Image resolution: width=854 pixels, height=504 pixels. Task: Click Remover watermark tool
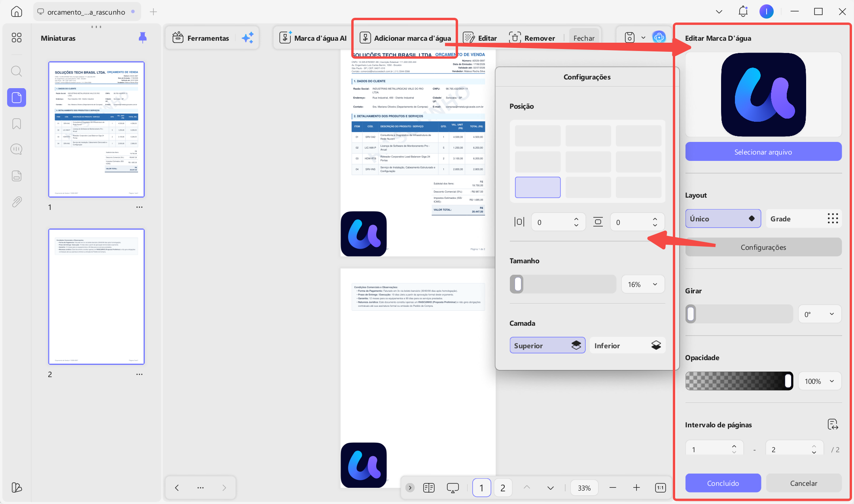click(532, 38)
